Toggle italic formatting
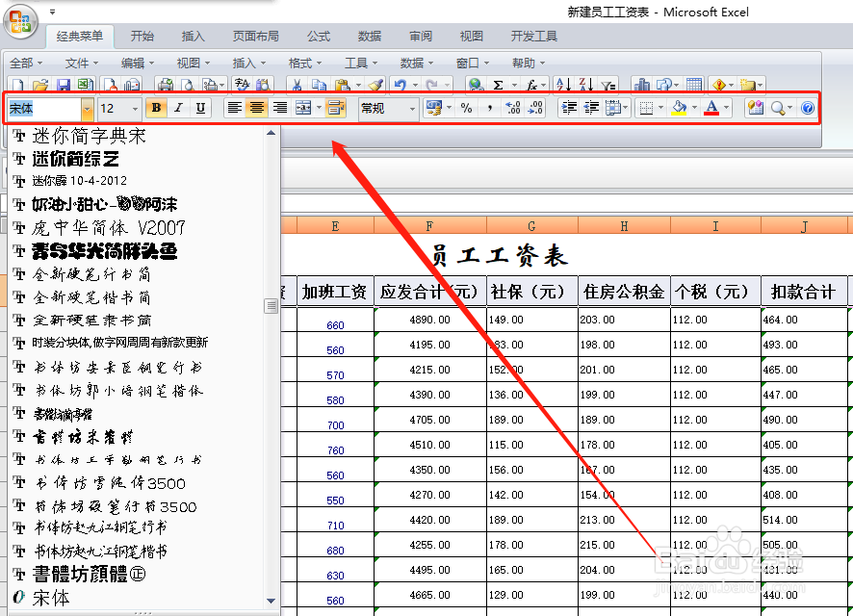 (178, 108)
